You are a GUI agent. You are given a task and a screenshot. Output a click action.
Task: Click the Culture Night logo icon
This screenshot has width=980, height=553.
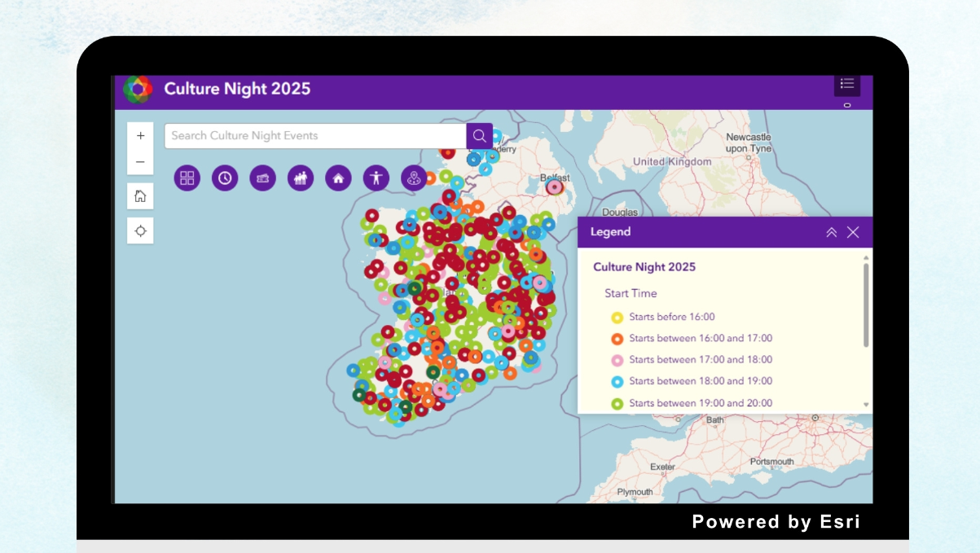[x=138, y=89]
